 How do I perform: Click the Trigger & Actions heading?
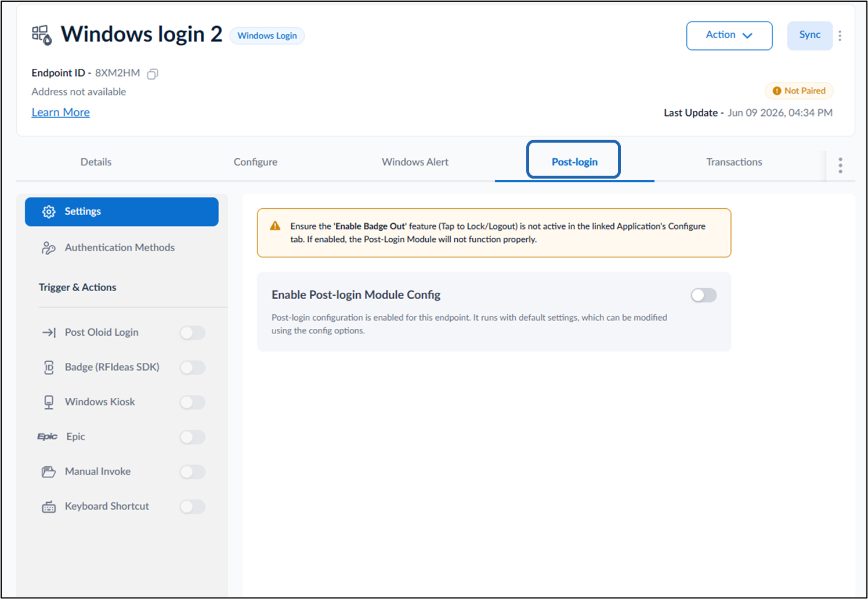tap(78, 288)
